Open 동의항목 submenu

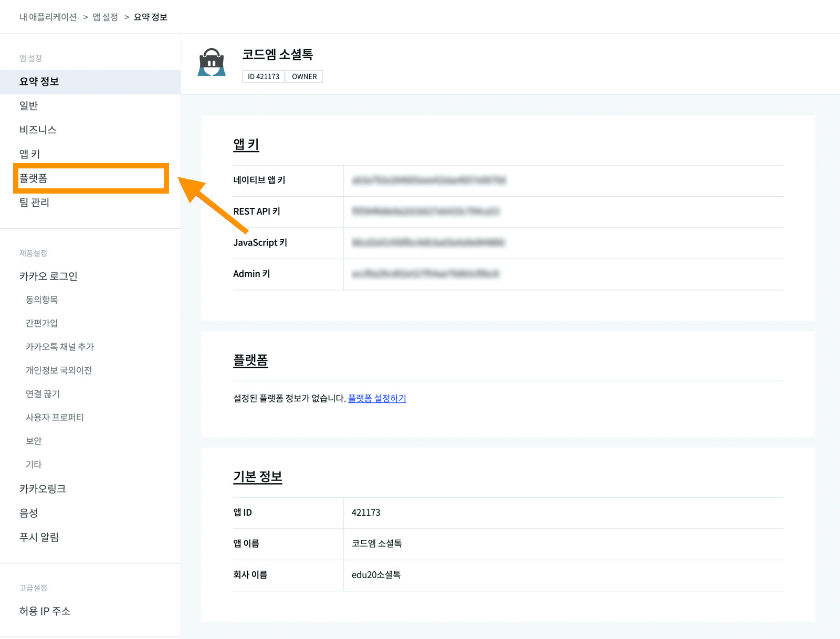(x=41, y=300)
